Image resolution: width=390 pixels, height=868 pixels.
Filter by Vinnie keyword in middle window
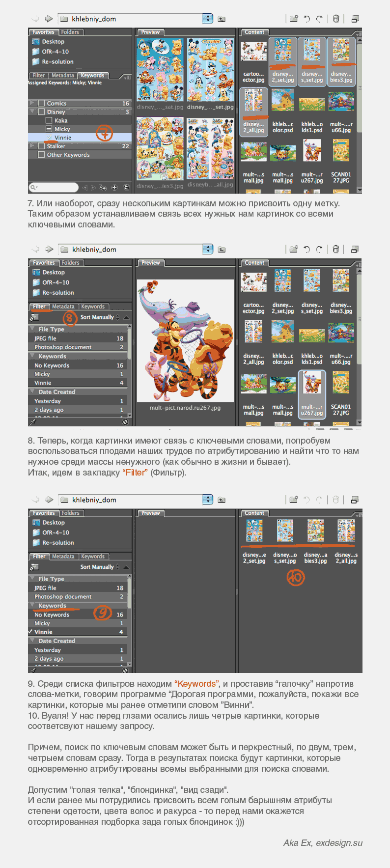pyautogui.click(x=78, y=383)
